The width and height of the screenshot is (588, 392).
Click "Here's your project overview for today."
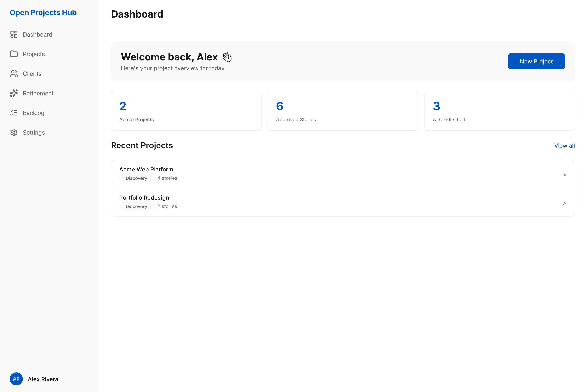[x=173, y=68]
